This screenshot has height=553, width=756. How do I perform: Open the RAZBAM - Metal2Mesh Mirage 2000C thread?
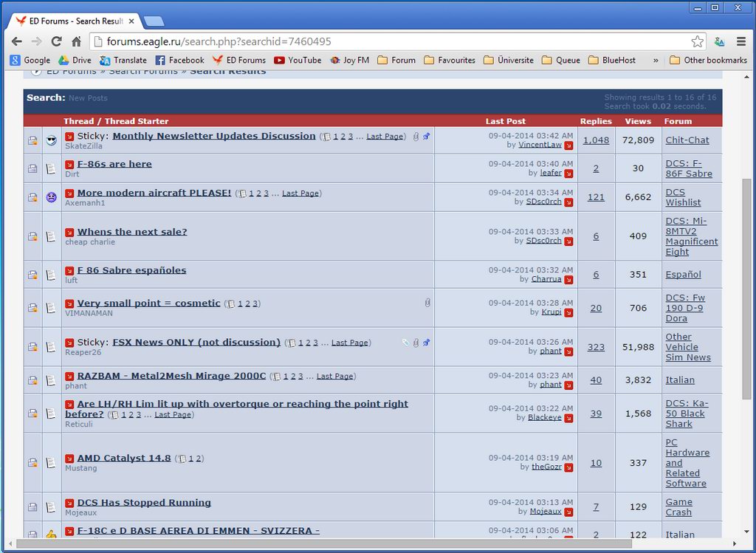tap(171, 376)
